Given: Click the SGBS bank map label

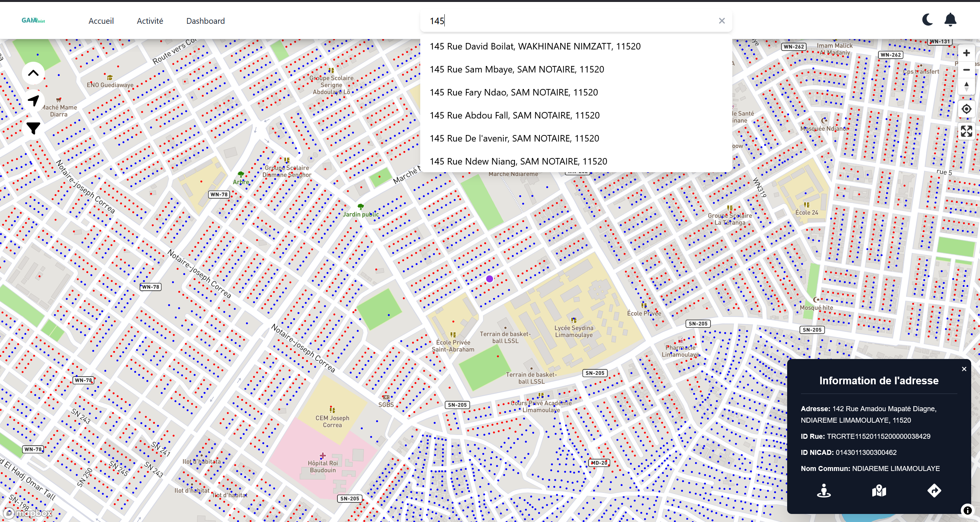Looking at the screenshot, I should tap(386, 405).
